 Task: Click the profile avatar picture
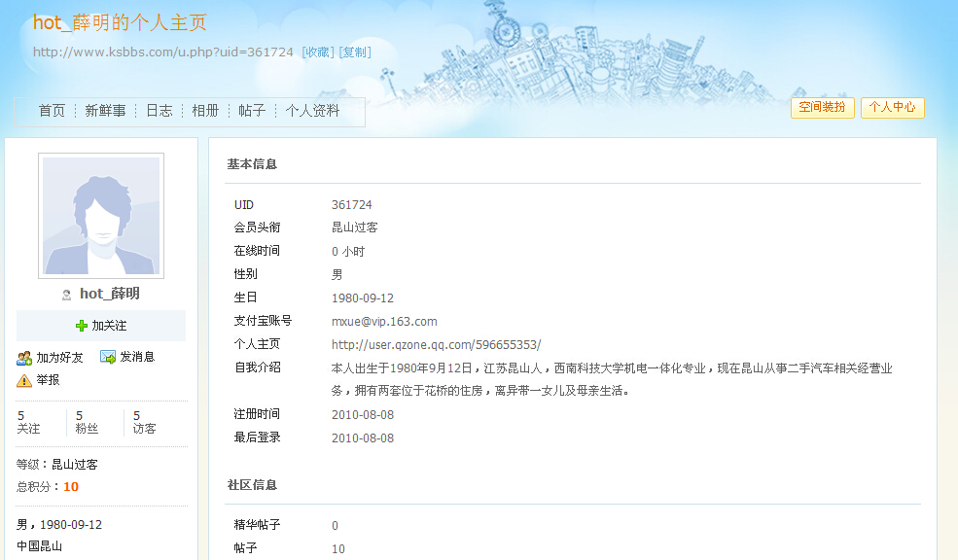coord(101,216)
